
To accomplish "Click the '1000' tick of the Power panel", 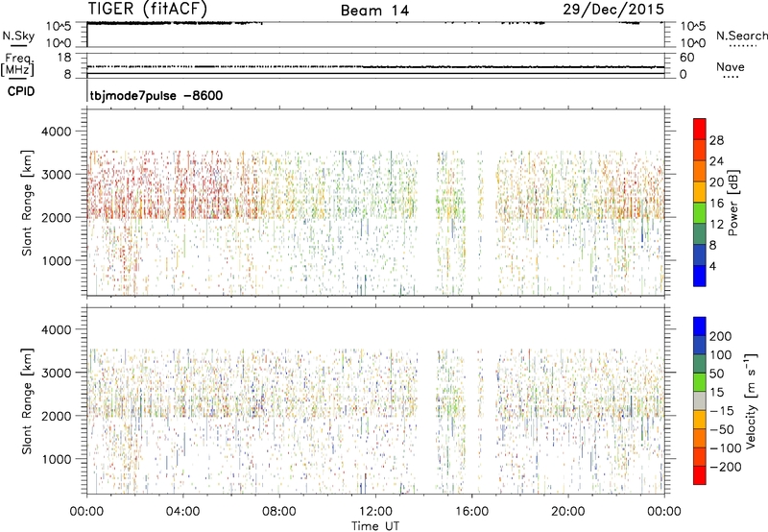I will (56, 261).
